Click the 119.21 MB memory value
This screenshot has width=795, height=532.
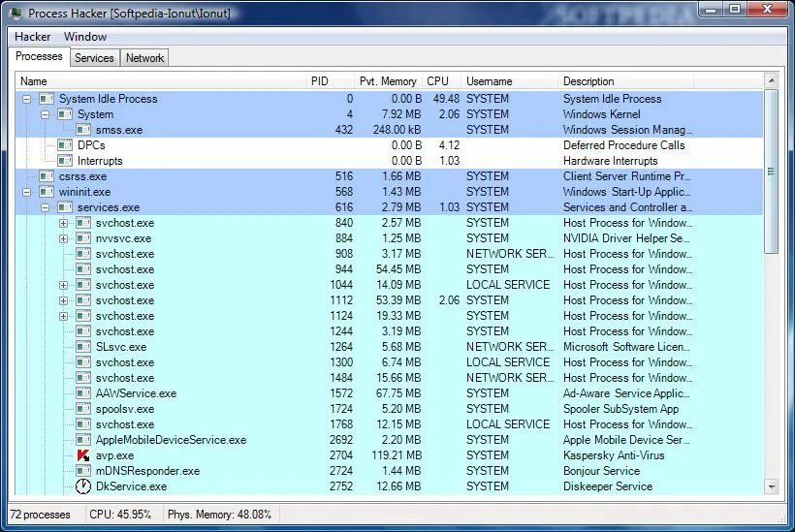(x=396, y=455)
